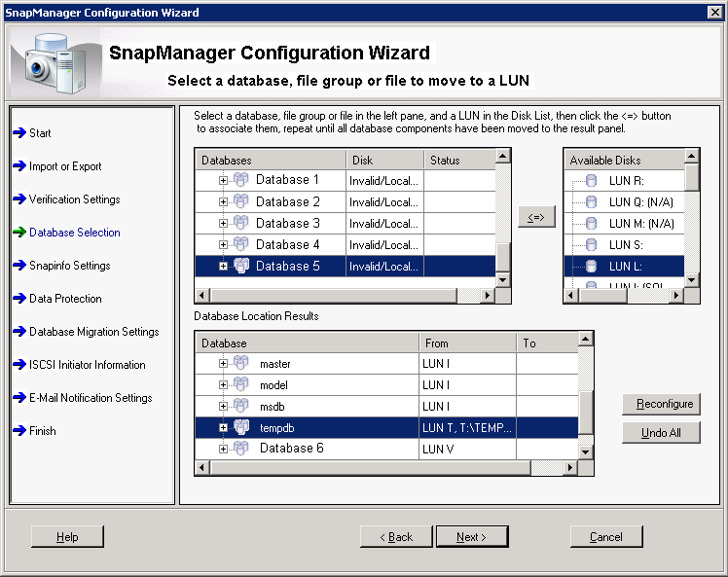
Task: Go back with the Back button
Action: click(396, 536)
